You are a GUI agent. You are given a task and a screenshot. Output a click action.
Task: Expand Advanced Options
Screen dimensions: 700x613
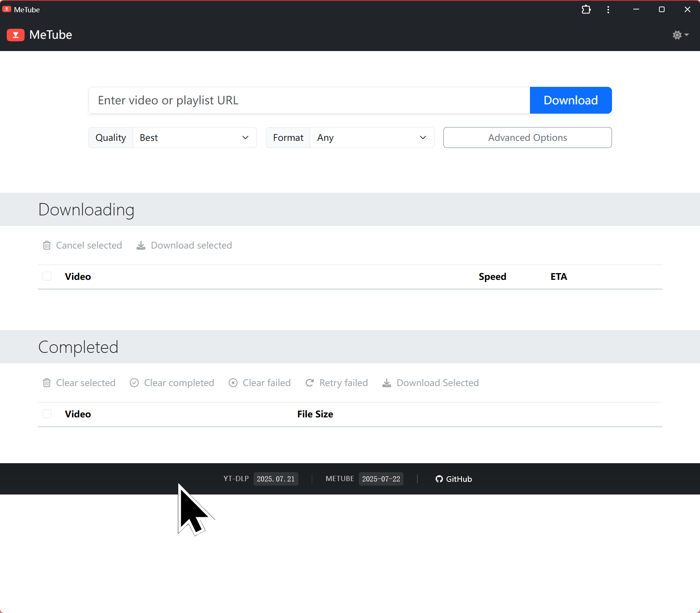[527, 138]
